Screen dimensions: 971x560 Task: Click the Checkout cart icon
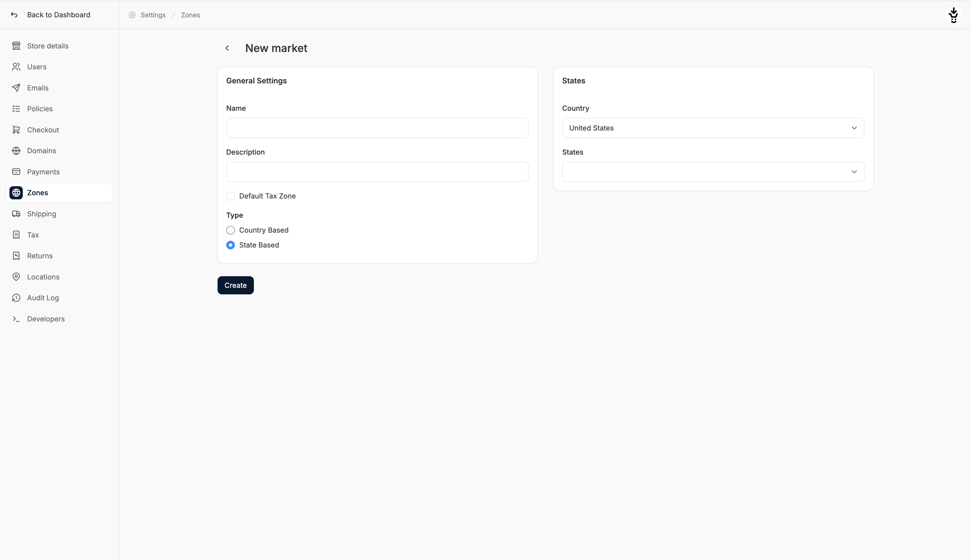tap(16, 130)
